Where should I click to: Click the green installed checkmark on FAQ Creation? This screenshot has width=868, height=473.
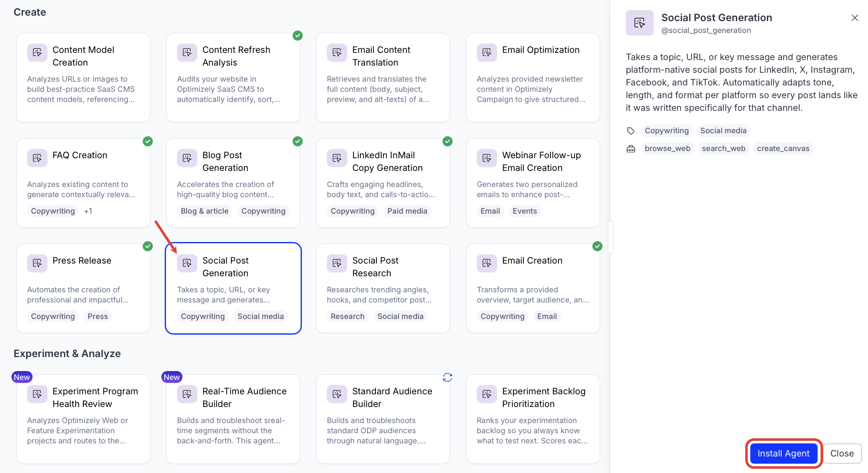pyautogui.click(x=148, y=141)
